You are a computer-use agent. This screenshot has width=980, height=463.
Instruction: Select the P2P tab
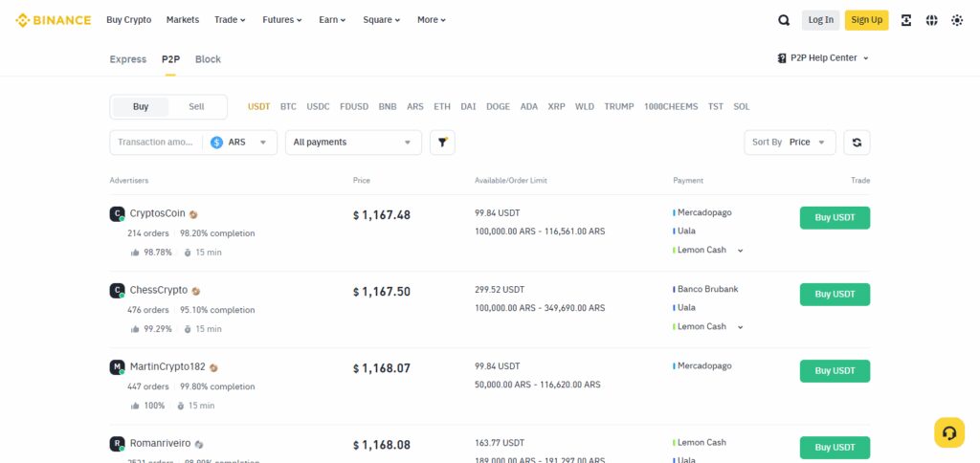(170, 59)
